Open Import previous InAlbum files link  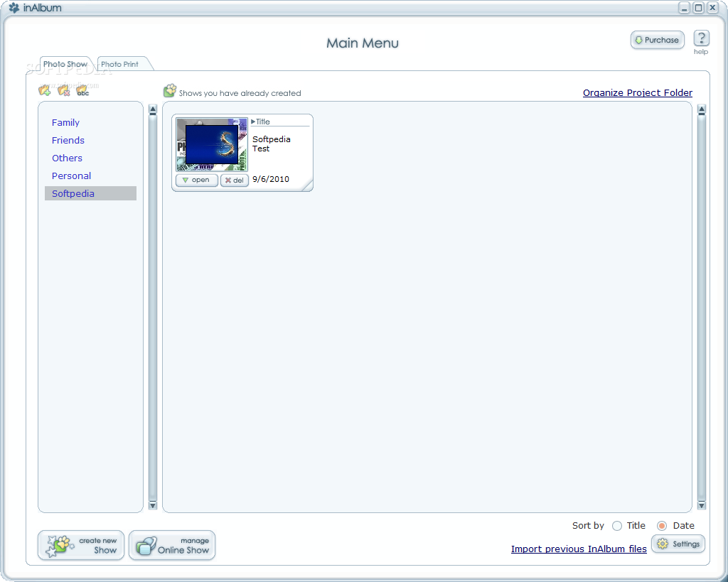tap(579, 549)
